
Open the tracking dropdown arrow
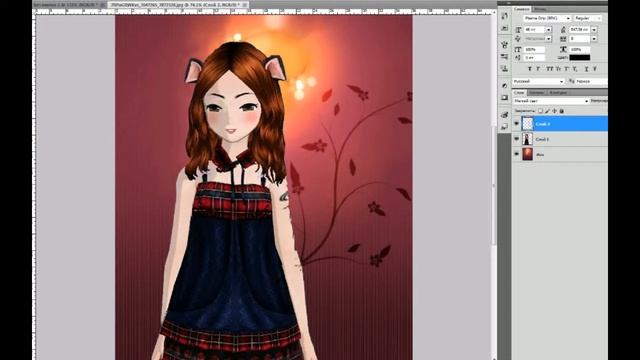[594, 38]
